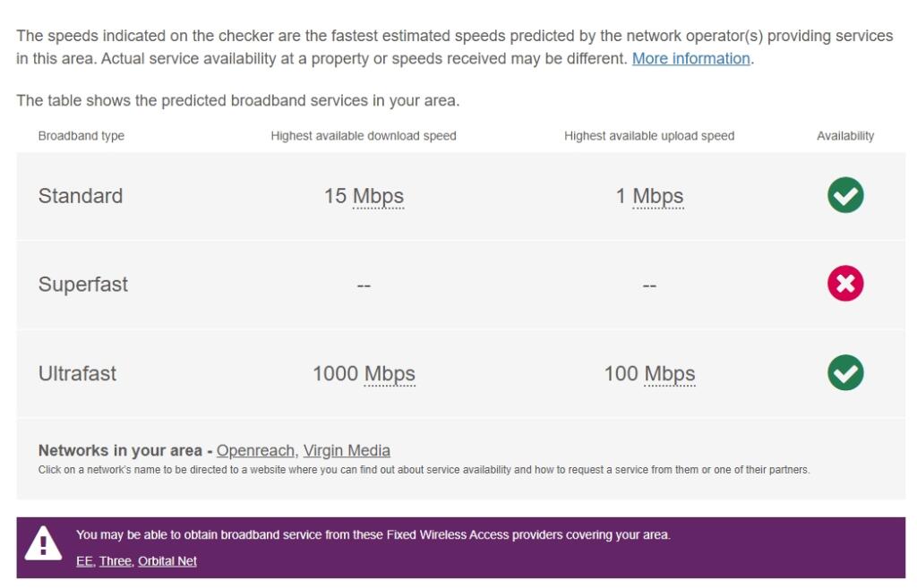Click the red cross icon for Superfast
This screenshot has width=917, height=588.
click(844, 285)
